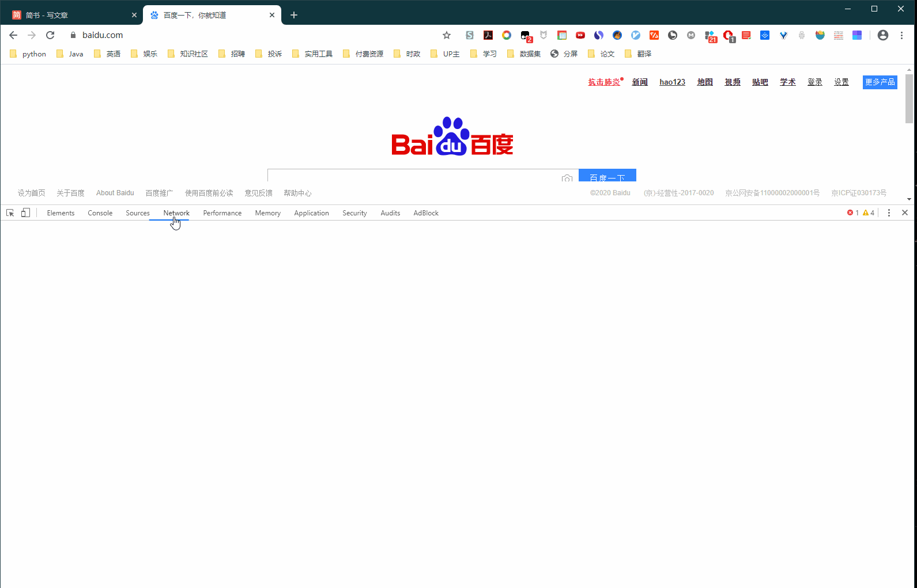Click the page vertical scrollbar thumb
Image resolution: width=917 pixels, height=588 pixels.
point(910,98)
